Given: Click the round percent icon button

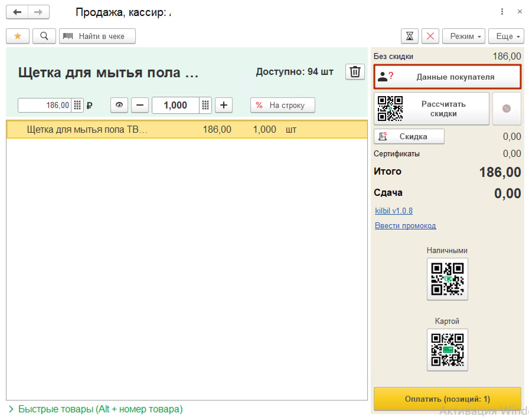Looking at the screenshot, I should [x=507, y=109].
